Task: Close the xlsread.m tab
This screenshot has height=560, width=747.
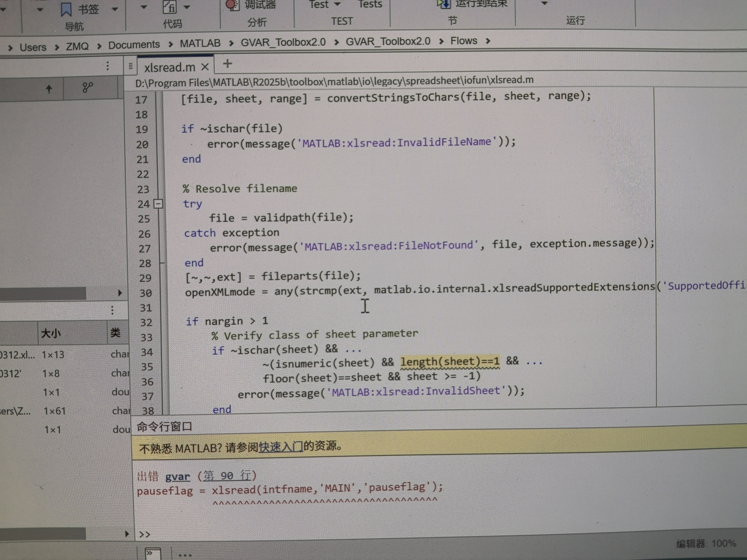Action: tap(205, 67)
